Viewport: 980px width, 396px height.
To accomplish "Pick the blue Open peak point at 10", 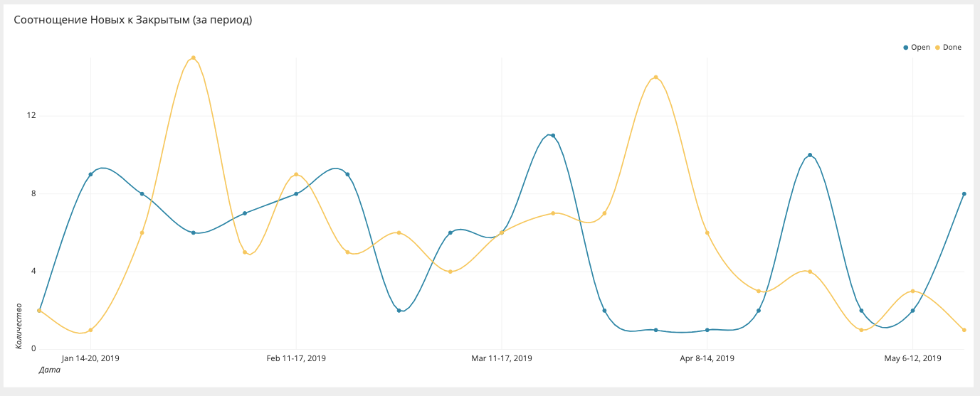I will click(810, 155).
